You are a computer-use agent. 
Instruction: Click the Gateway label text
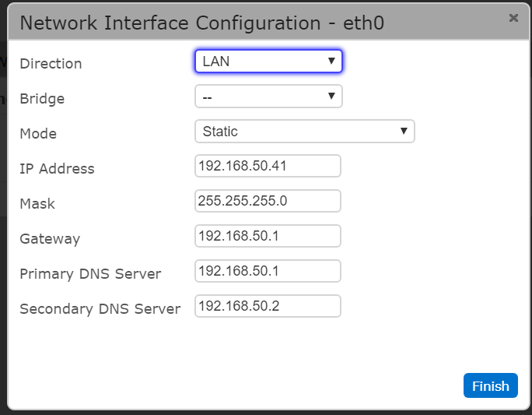tap(50, 239)
